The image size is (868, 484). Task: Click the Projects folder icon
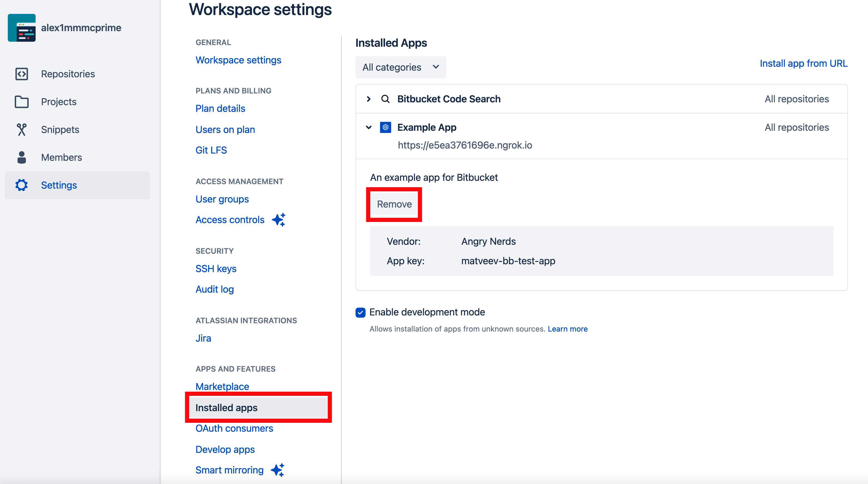click(x=22, y=102)
